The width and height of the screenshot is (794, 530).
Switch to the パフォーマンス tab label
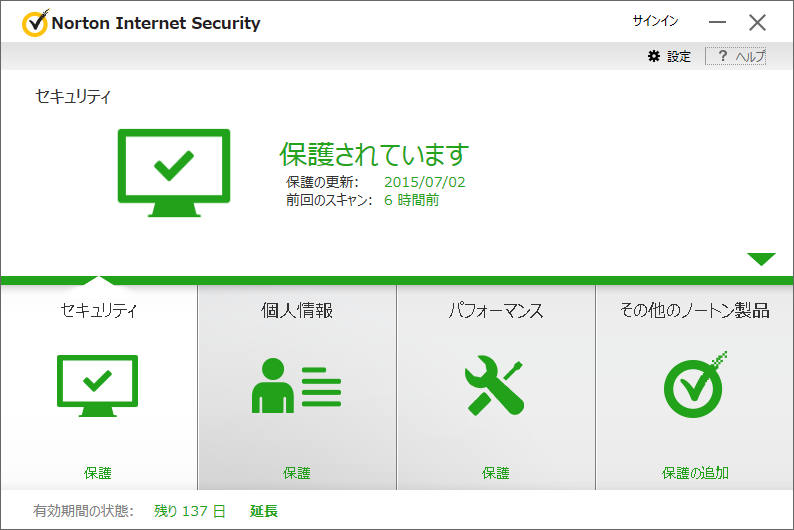click(496, 310)
